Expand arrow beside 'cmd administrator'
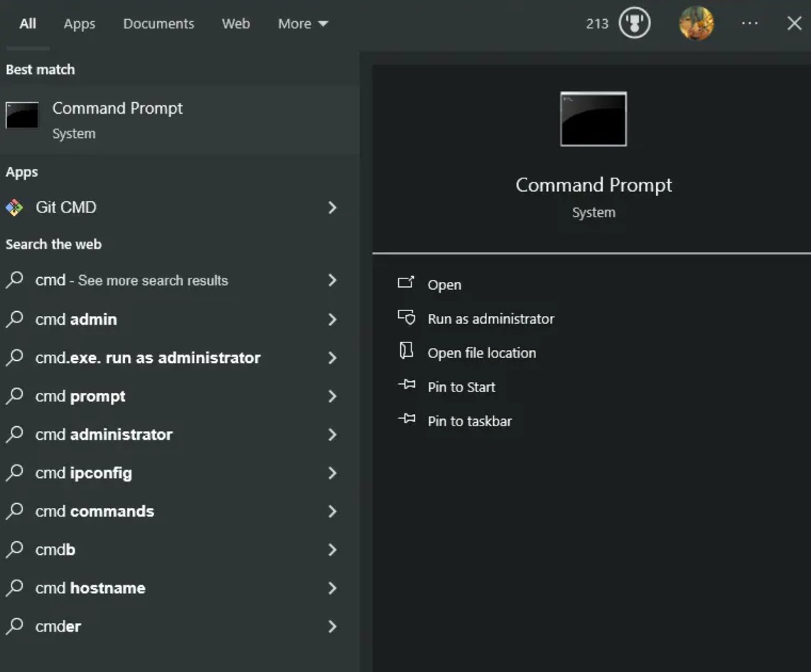 (332, 435)
